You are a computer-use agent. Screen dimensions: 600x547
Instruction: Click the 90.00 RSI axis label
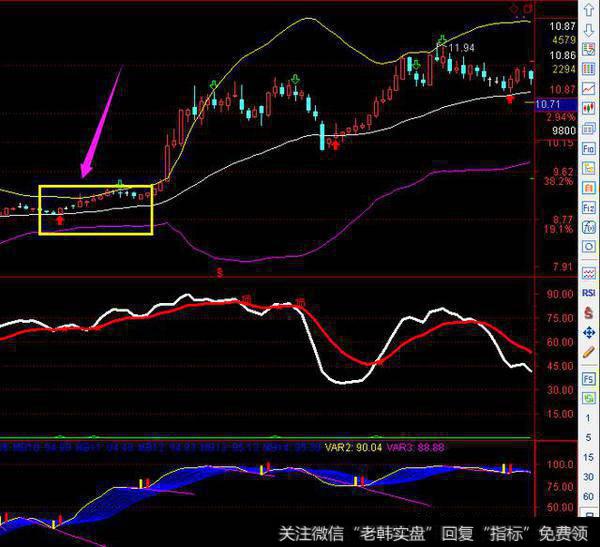pos(560,294)
